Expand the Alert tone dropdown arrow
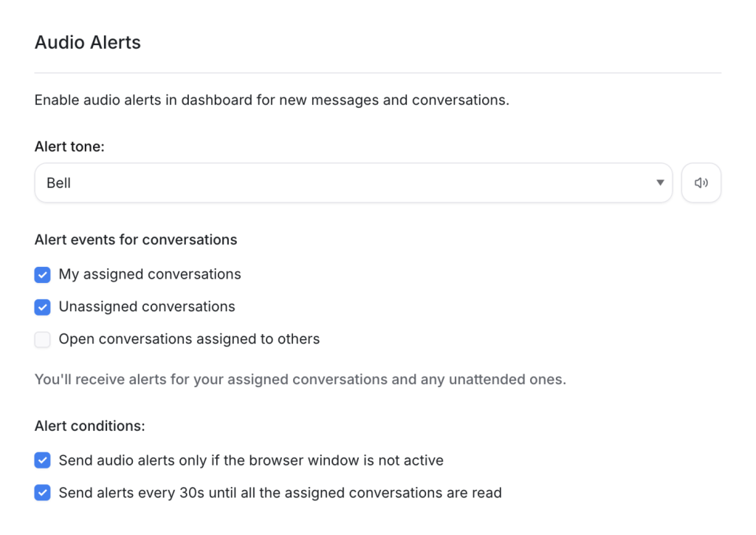 point(660,183)
